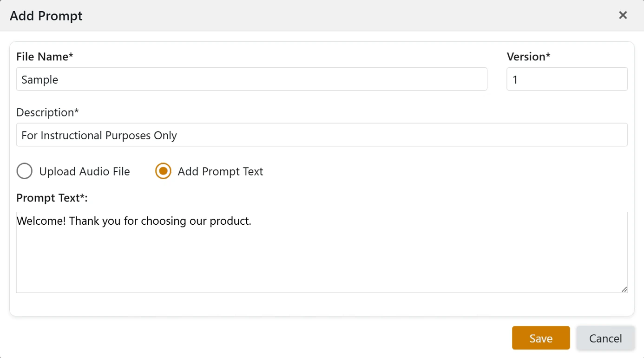Click the "File Name*" label
The width and height of the screenshot is (644, 358).
45,57
